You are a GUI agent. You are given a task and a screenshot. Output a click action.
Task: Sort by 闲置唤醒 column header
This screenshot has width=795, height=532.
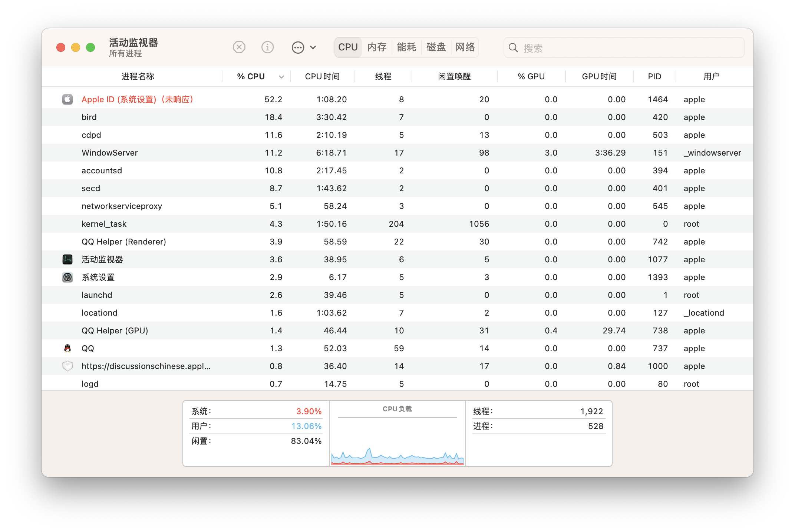coord(454,77)
